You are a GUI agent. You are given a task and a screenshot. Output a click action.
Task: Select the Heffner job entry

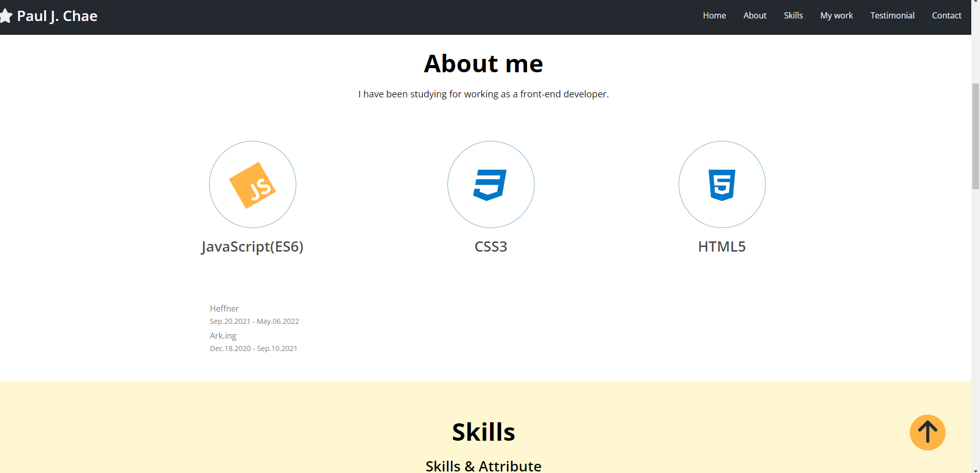(224, 309)
